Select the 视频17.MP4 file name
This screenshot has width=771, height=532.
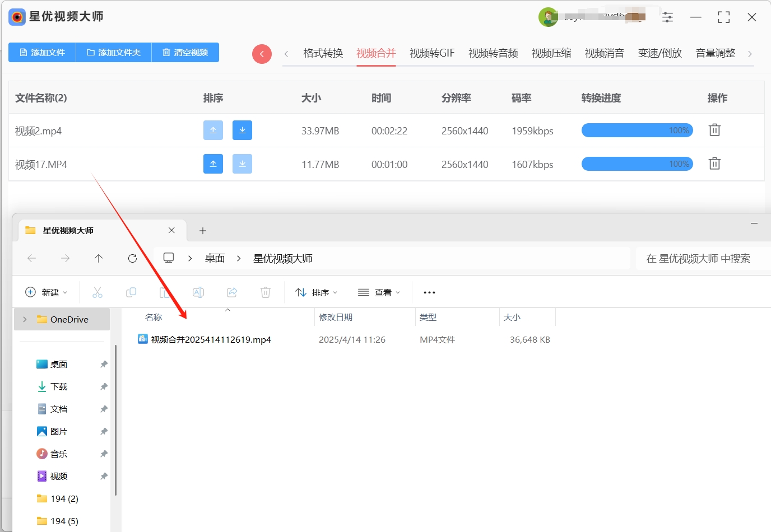tap(41, 165)
